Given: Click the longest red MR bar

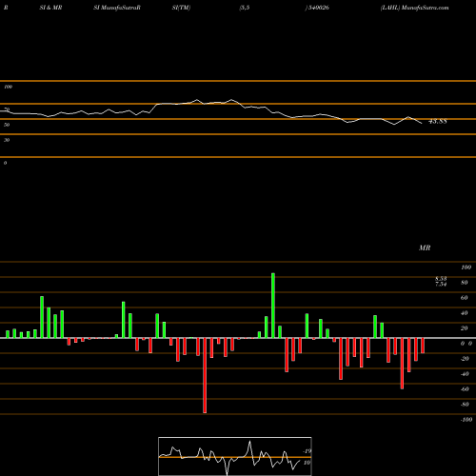Looking at the screenshot, I should [x=205, y=375].
